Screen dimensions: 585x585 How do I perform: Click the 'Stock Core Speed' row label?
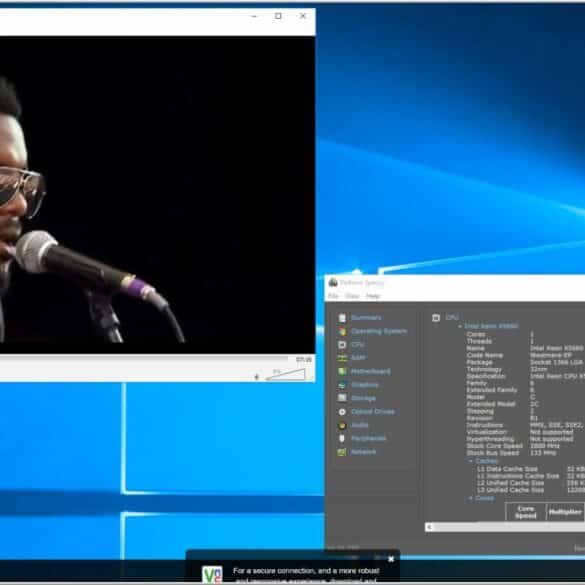click(x=494, y=446)
